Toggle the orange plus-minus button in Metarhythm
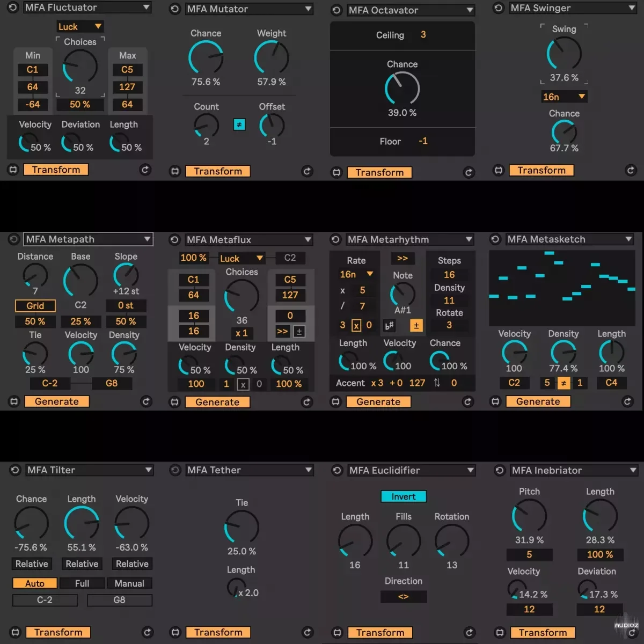The width and height of the screenshot is (644, 644). pos(416,325)
